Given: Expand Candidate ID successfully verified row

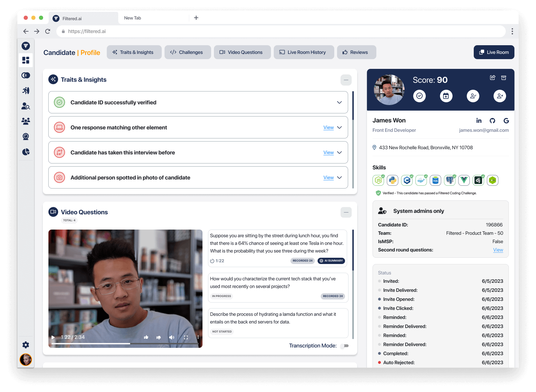Looking at the screenshot, I should pyautogui.click(x=339, y=102).
